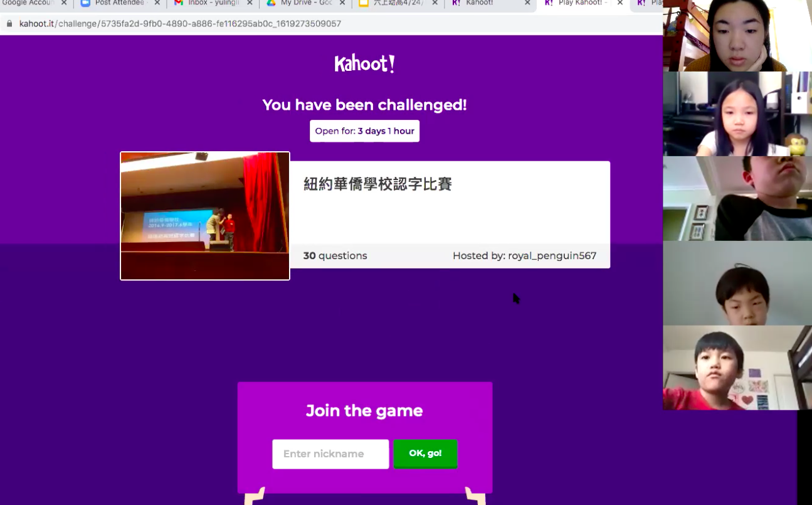Click the Kahoot! logo at top
The height and width of the screenshot is (505, 812).
tap(364, 64)
